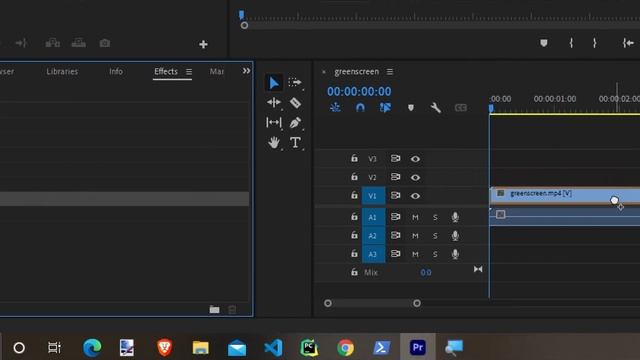Toggle sync lock for V3
640x360 pixels.
pos(395,158)
